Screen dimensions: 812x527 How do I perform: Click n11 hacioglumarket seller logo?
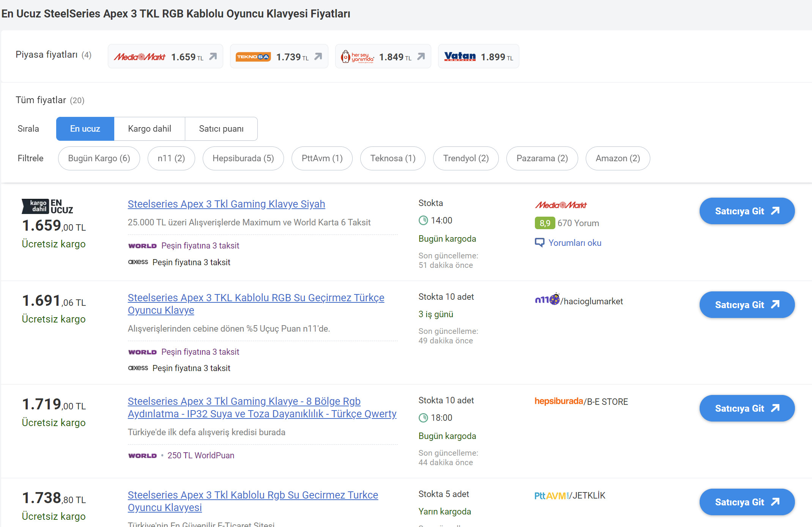[547, 299]
